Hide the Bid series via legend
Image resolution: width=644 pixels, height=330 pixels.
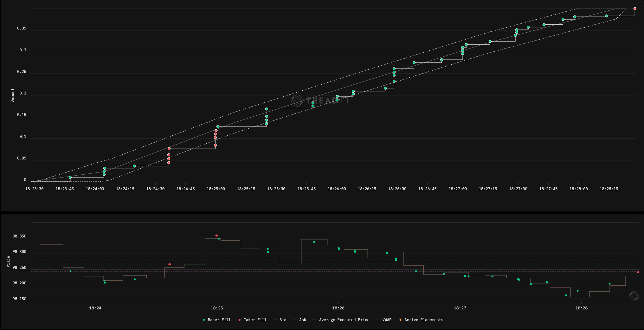pos(283,320)
